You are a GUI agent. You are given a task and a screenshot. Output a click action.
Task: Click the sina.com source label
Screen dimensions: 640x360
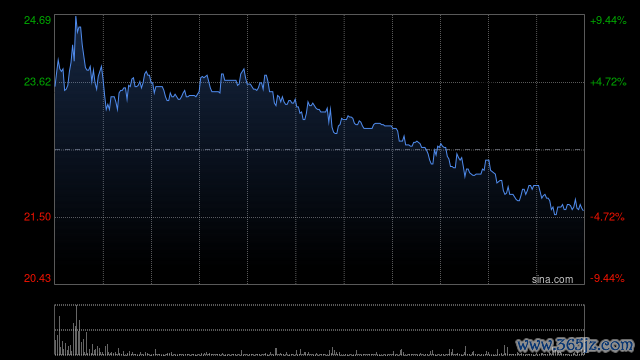[x=552, y=279]
